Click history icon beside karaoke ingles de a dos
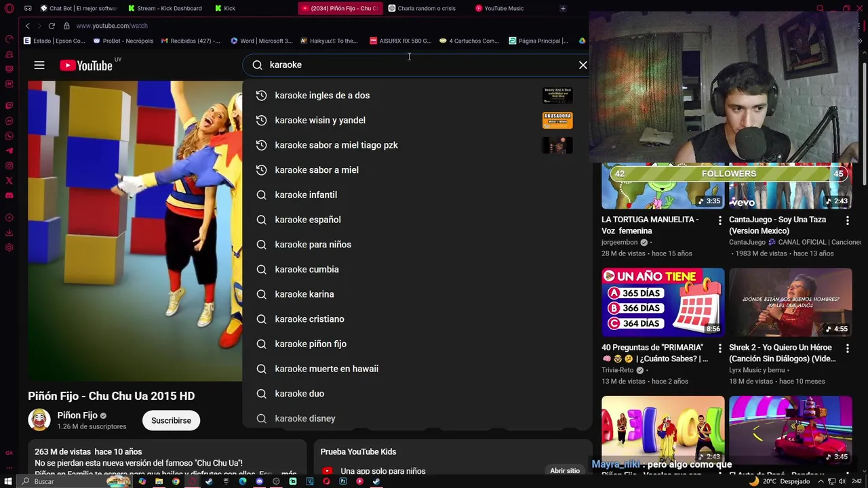868x488 pixels. pos(261,96)
